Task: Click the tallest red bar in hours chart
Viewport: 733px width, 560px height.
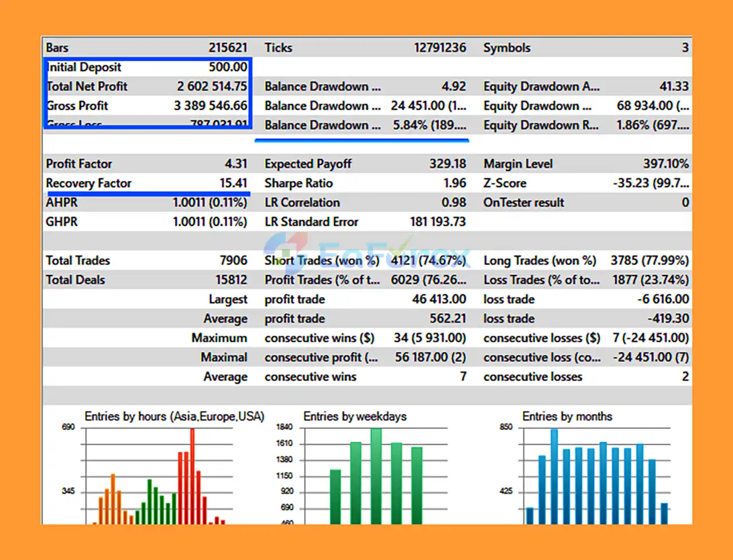Action: click(192, 475)
